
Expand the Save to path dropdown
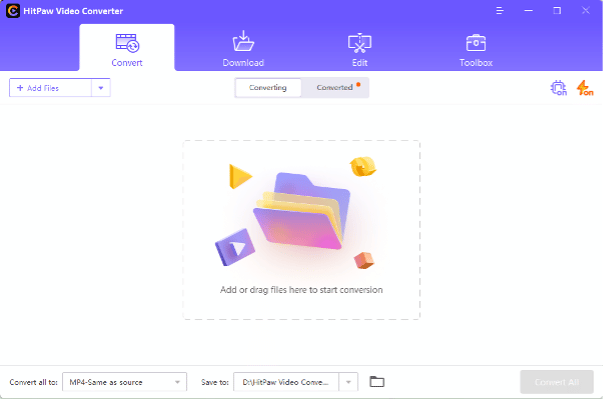click(x=348, y=381)
